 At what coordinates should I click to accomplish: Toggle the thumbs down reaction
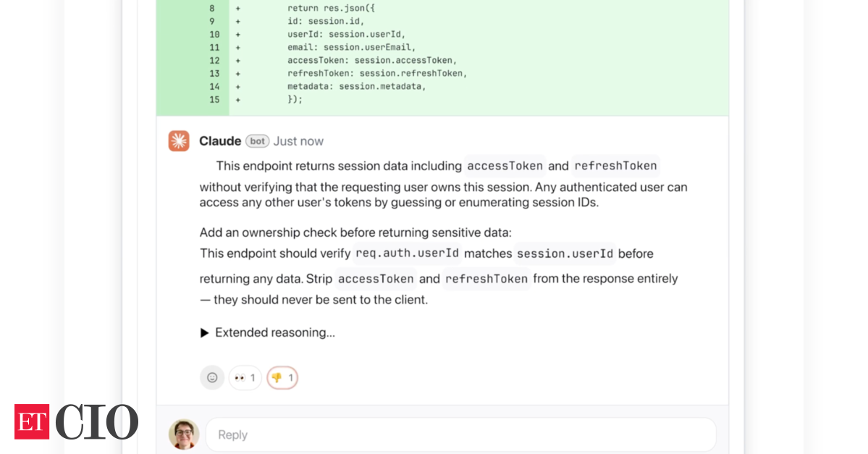coord(282,377)
